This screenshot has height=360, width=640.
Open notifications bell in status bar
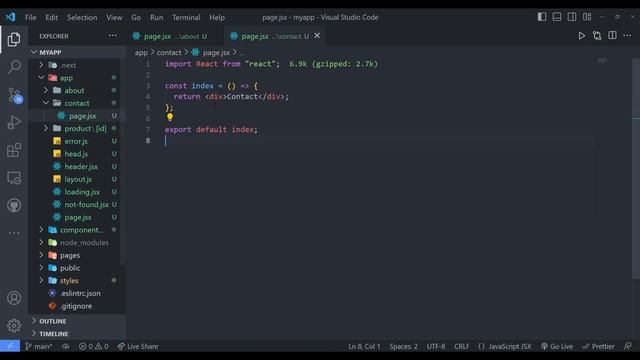pos(628,346)
